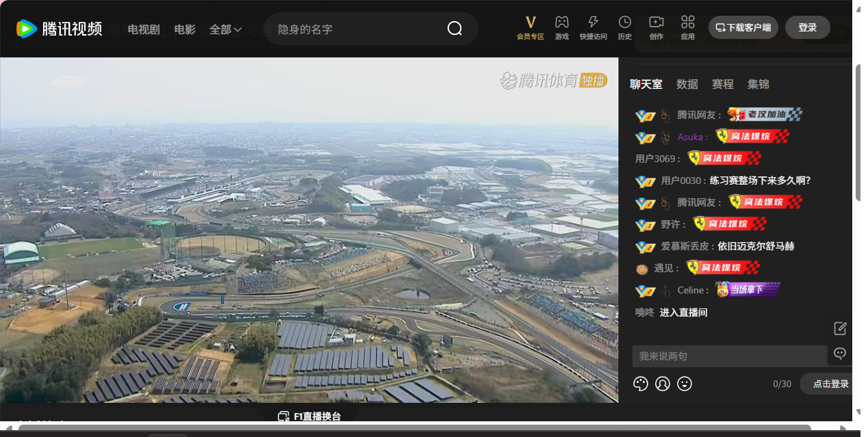
Task: Open the emoji smiley picker in chat
Action: coord(685,384)
